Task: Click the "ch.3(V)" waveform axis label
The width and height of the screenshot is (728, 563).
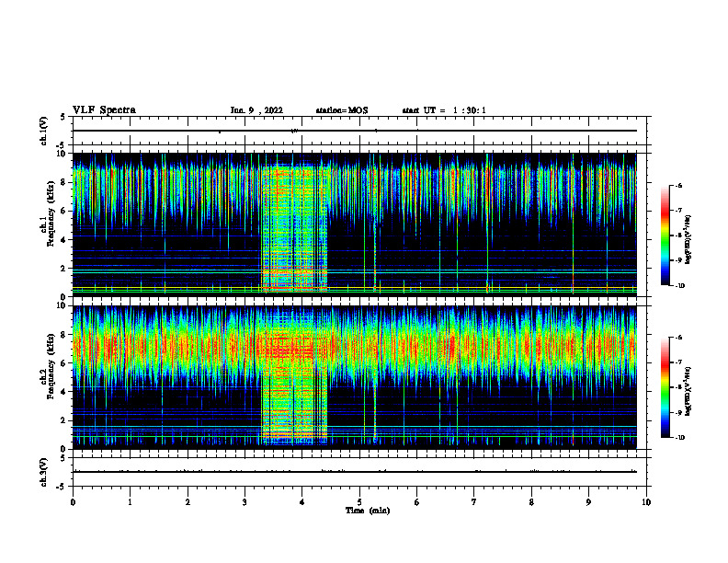Action: point(43,473)
